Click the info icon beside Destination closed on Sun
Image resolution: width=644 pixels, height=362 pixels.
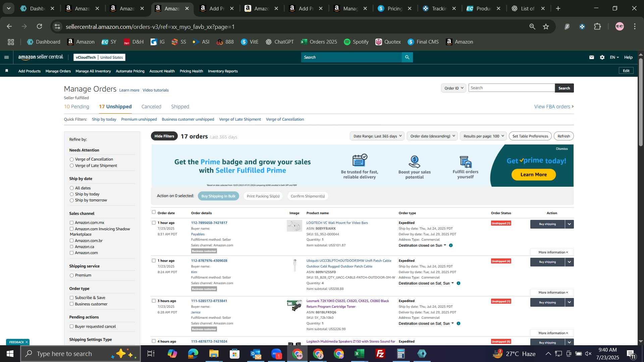[x=451, y=245]
